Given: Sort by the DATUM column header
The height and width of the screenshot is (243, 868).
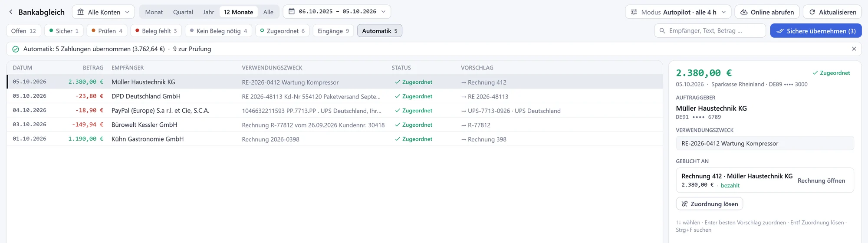Looking at the screenshot, I should (23, 68).
